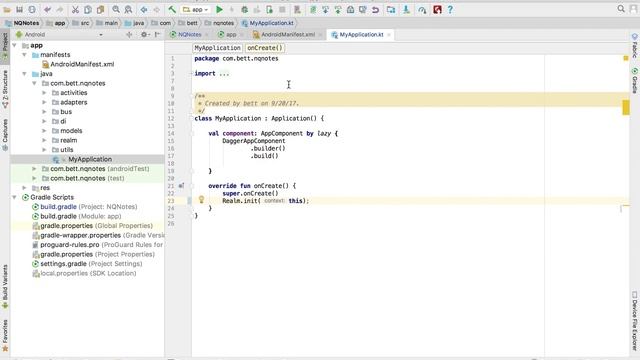
Task: Select AndroidManifest.xml in project tree
Action: 78,64
